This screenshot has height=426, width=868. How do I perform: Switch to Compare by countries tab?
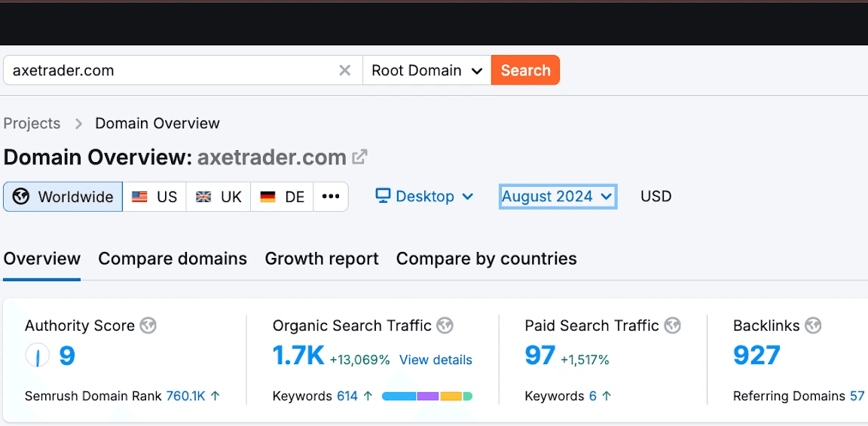tap(487, 259)
